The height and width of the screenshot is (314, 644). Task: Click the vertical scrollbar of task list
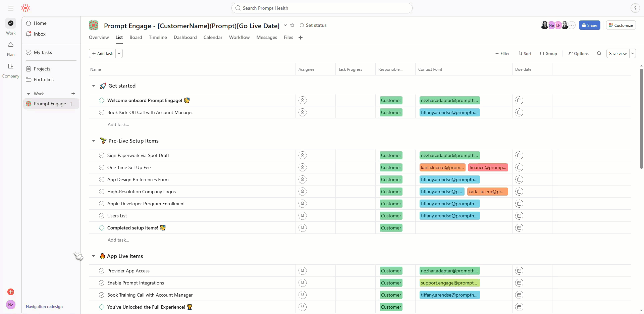coord(641,118)
